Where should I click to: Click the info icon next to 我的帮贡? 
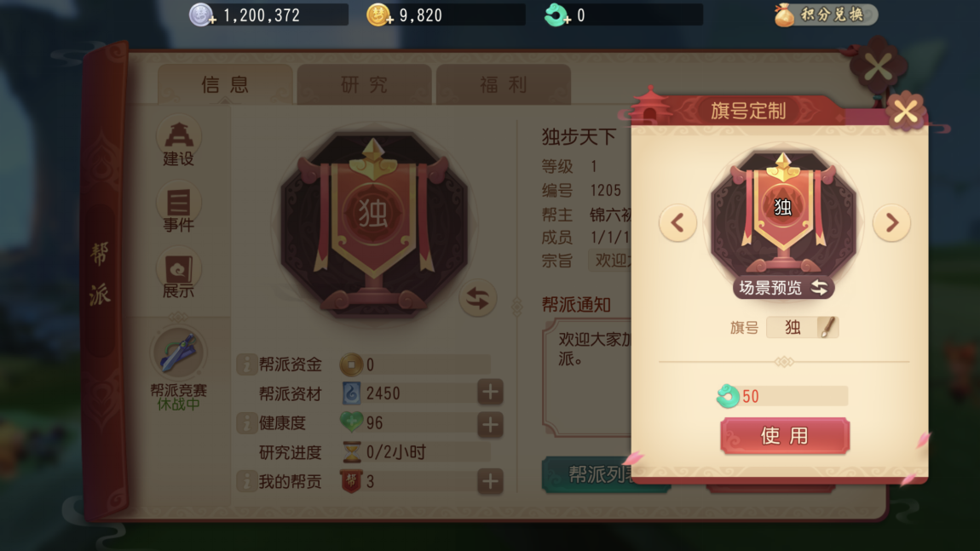coord(246,482)
